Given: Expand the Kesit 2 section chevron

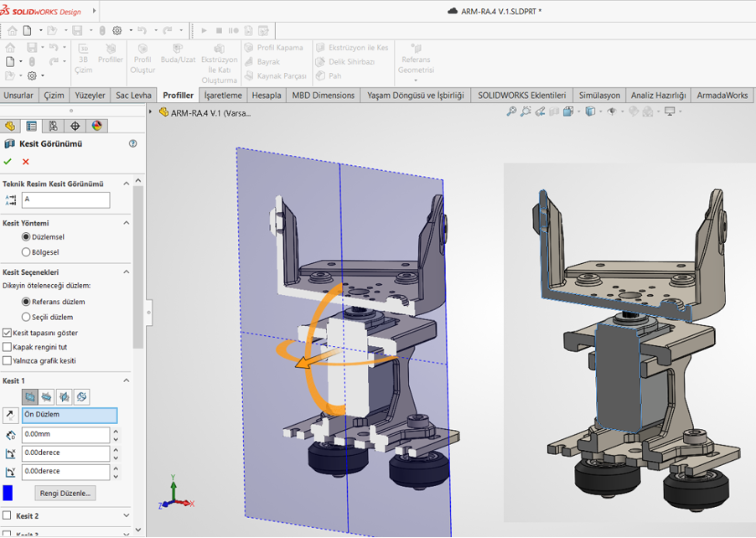Looking at the screenshot, I should pos(127,515).
